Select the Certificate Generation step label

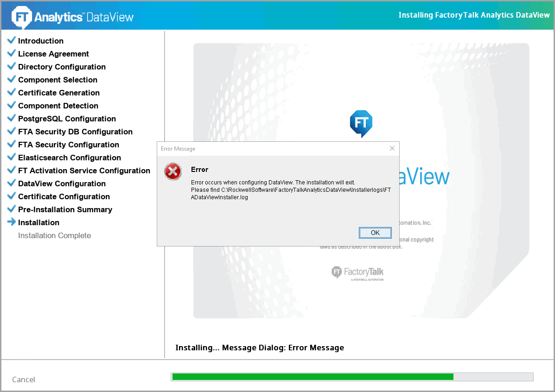click(x=59, y=93)
